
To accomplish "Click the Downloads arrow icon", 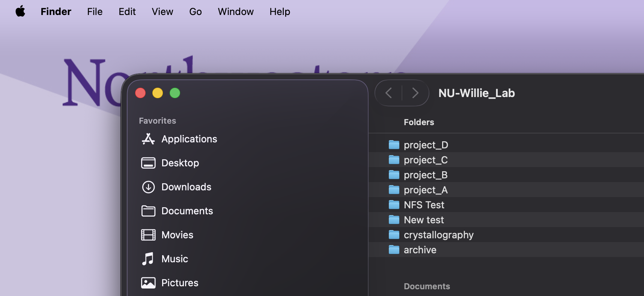I will 148,187.
